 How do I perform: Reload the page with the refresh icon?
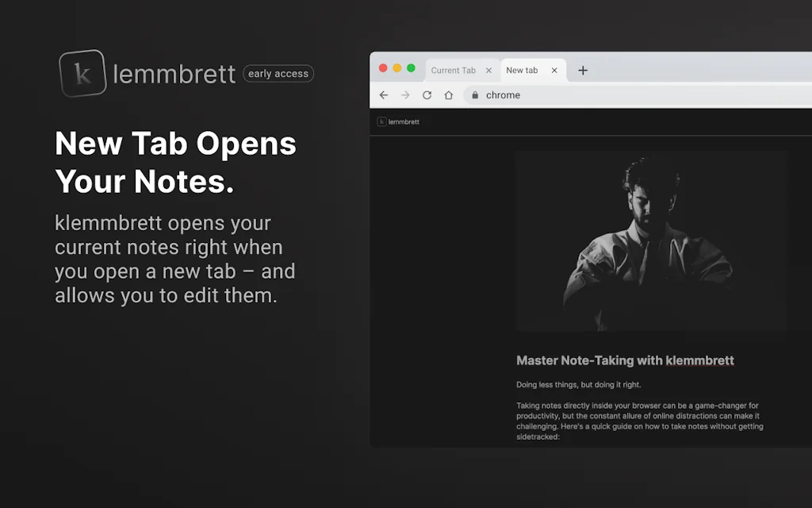pyautogui.click(x=427, y=94)
